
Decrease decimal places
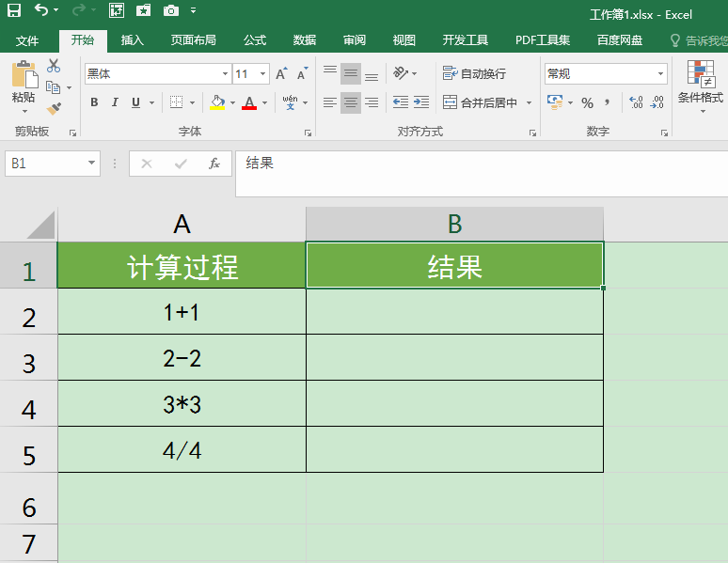657,102
